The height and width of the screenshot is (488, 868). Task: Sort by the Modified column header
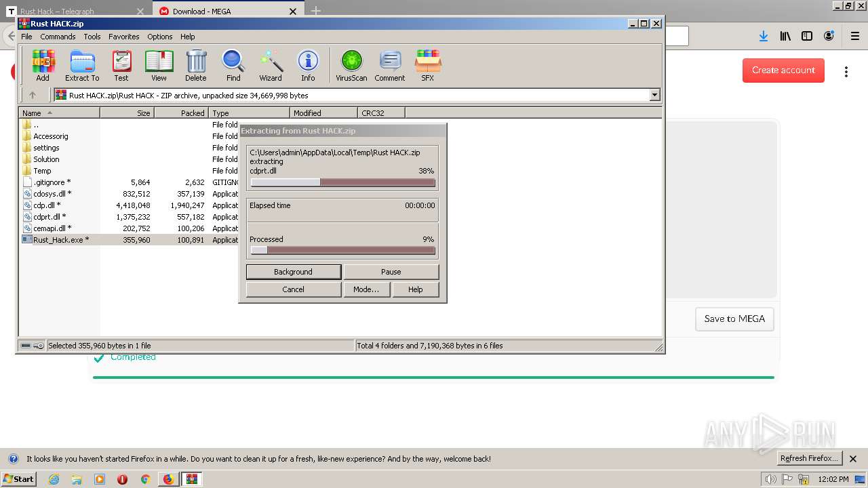click(x=323, y=113)
